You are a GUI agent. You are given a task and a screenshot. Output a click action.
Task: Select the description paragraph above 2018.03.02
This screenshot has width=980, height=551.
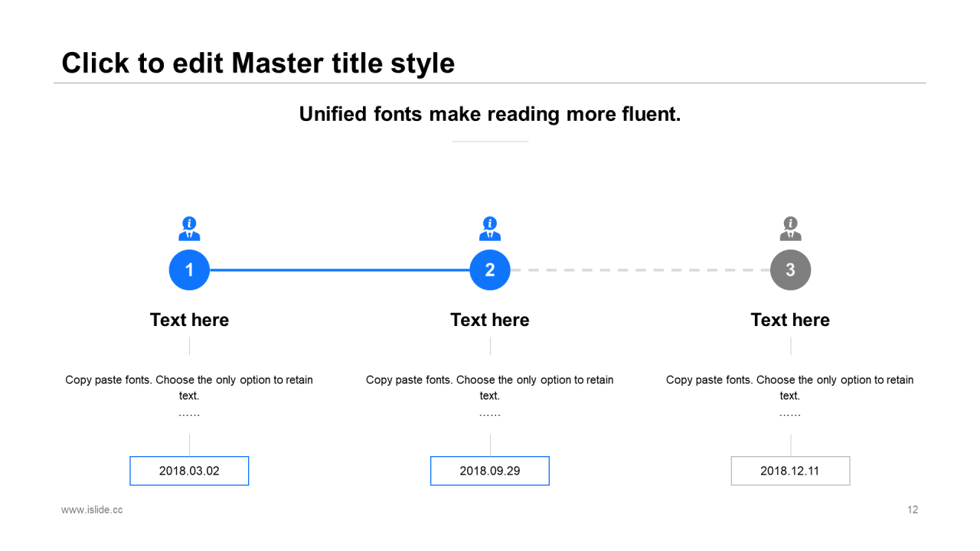(x=189, y=387)
